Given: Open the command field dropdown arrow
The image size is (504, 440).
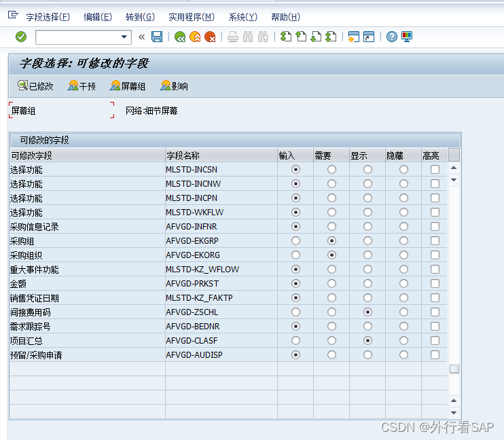Looking at the screenshot, I should click(x=124, y=37).
